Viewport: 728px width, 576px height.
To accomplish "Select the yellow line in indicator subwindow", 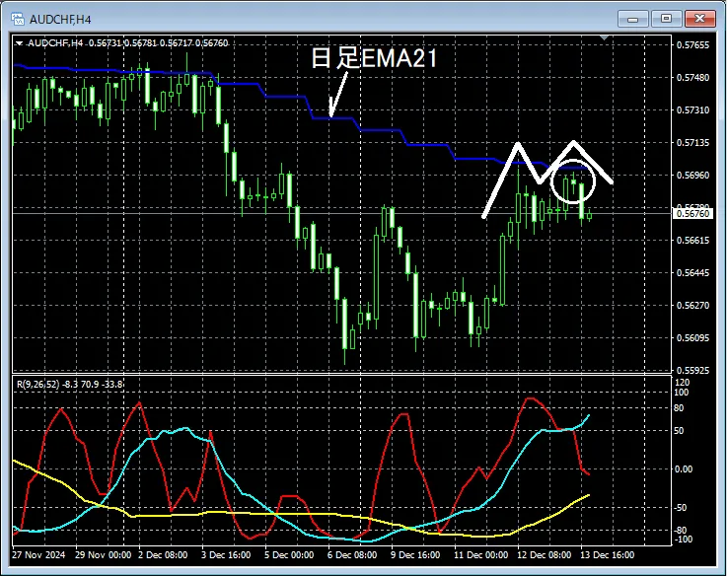I will (x=297, y=514).
